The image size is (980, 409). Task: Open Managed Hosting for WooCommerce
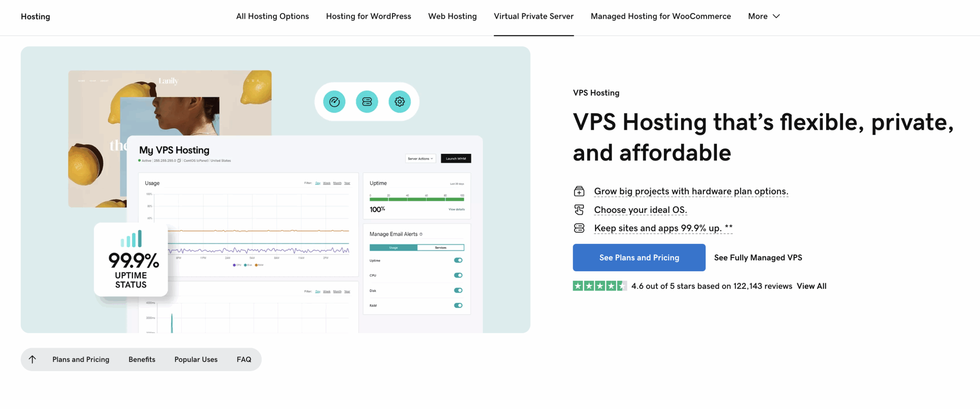[x=660, y=16]
